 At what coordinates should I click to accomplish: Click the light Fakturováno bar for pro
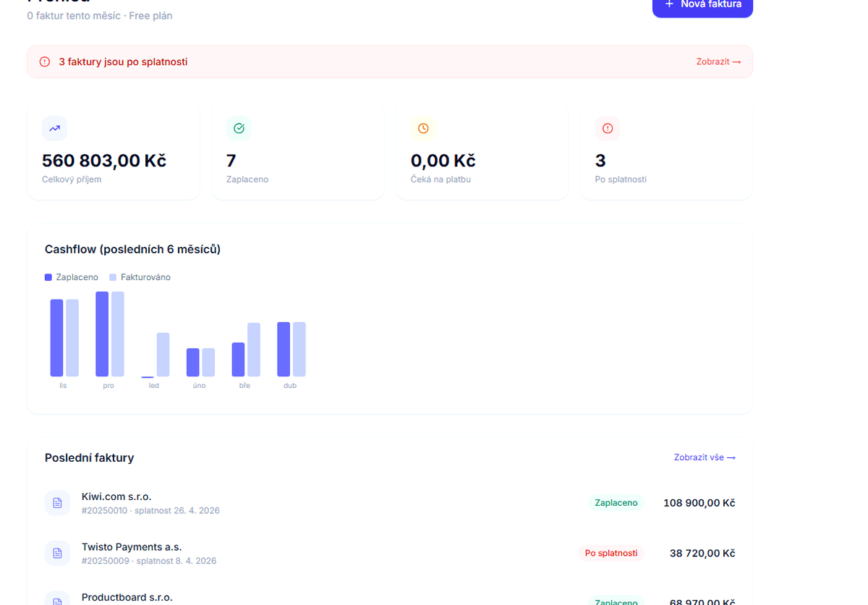(118, 334)
